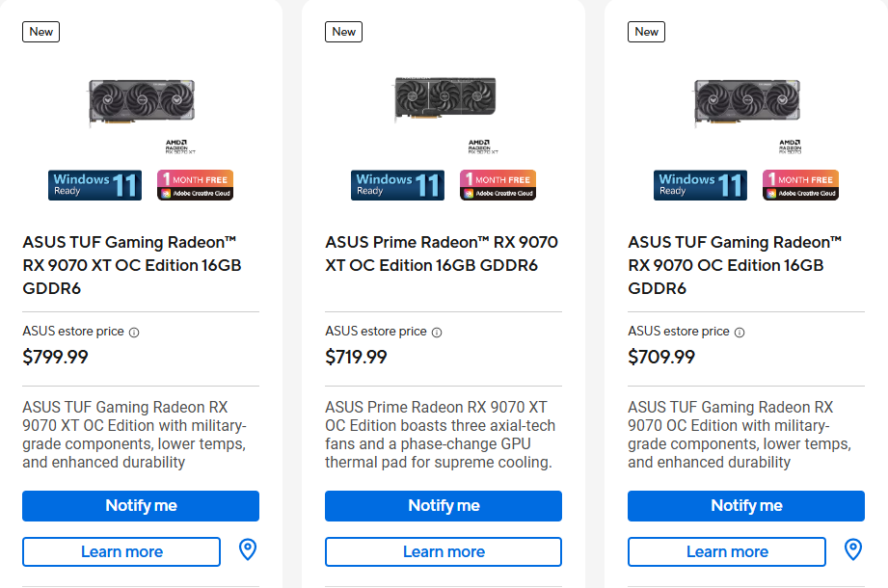This screenshot has height=588, width=888.
Task: Click price info icon on Prime RX 9070 XT card
Action: [x=437, y=333]
